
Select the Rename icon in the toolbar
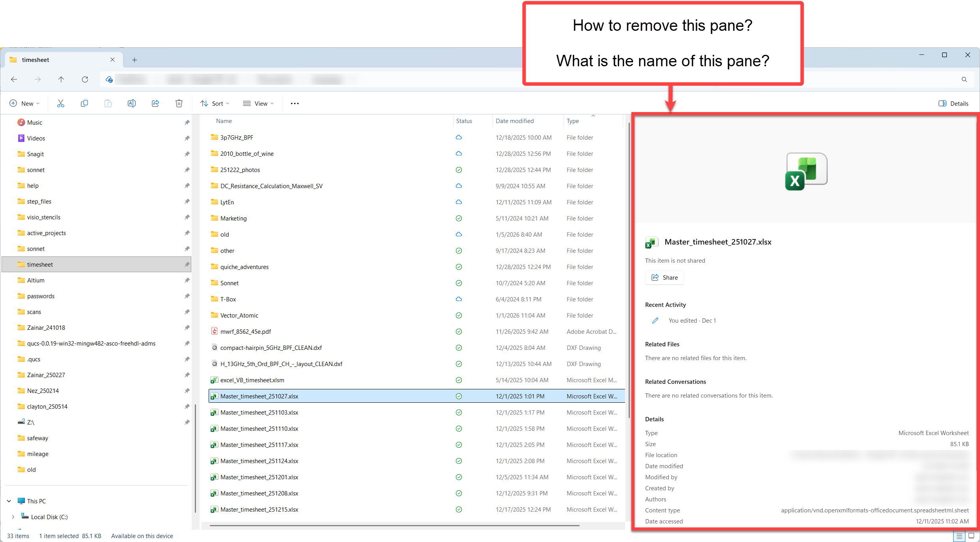[x=131, y=103]
